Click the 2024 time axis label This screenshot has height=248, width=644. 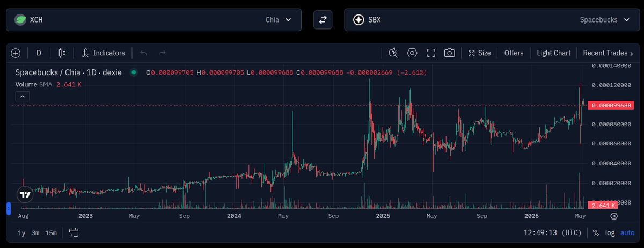234,216
